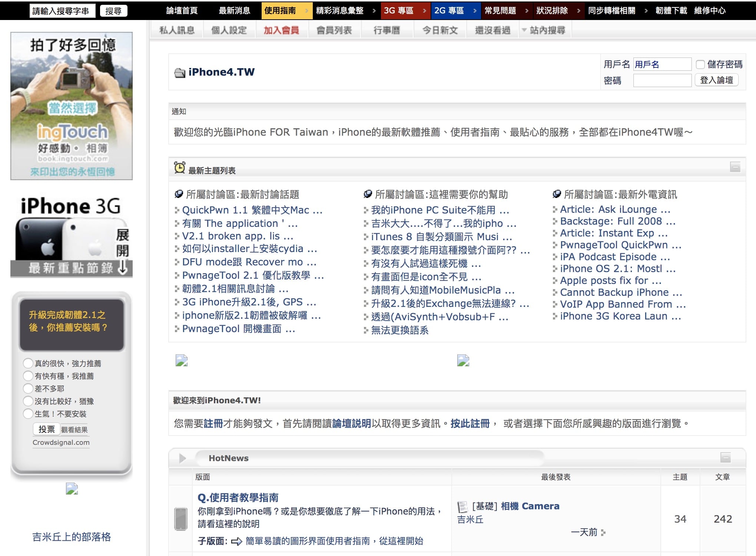756x556 pixels.
Task: Click the 登入論壇 login button
Action: coord(717,80)
